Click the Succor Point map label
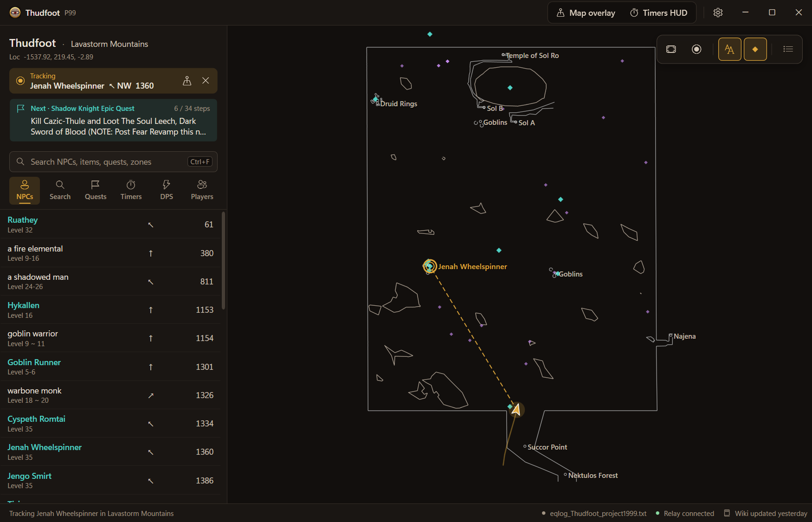This screenshot has height=522, width=812. [x=548, y=447]
